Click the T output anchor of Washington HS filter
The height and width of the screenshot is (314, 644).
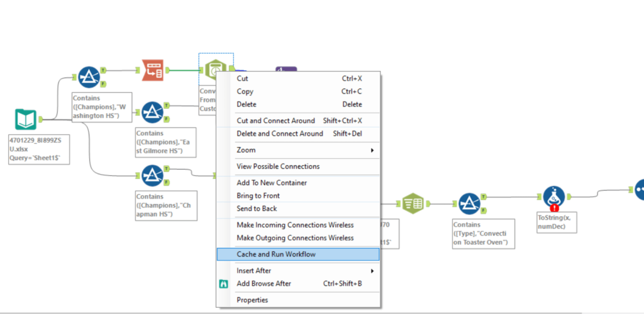point(103,70)
